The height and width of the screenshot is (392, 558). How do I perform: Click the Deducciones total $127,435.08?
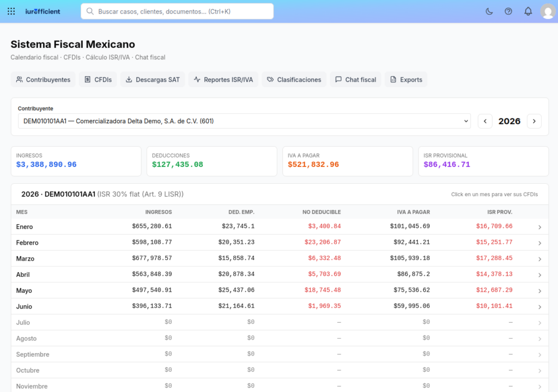point(178,165)
